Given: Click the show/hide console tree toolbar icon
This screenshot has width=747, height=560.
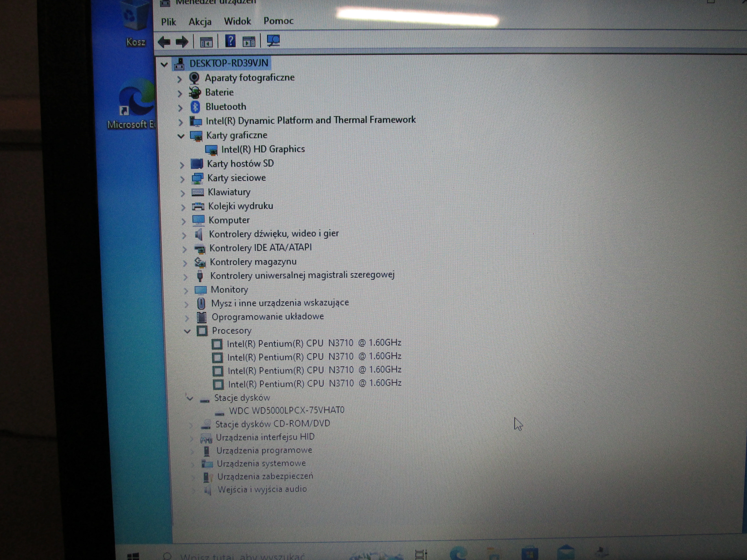Looking at the screenshot, I should (206, 42).
